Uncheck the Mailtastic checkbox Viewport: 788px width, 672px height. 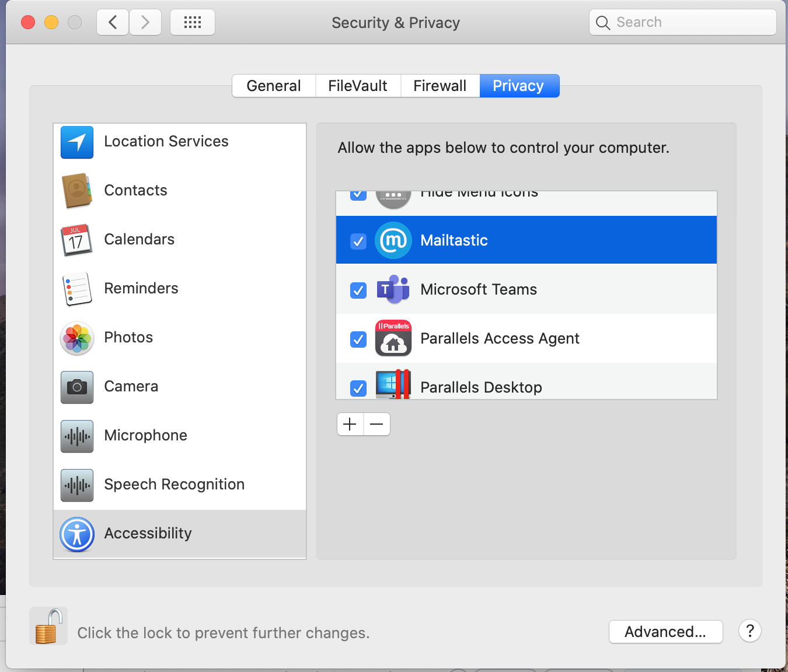(358, 241)
